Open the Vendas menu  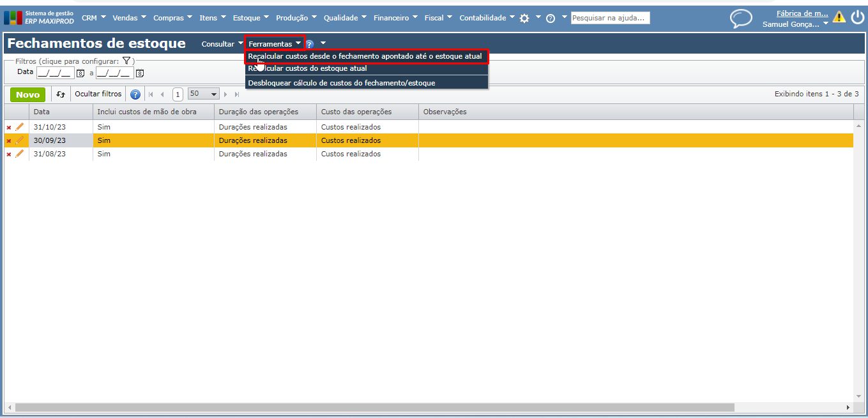129,18
